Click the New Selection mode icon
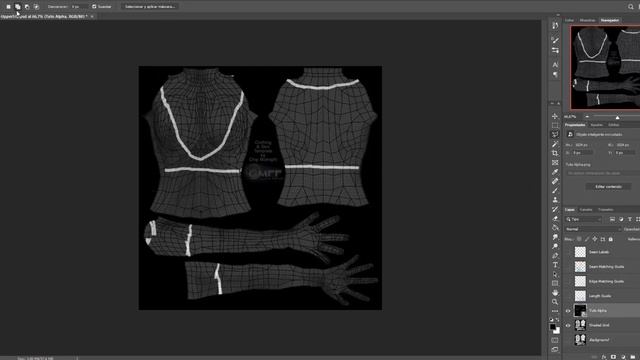Screen dimensions: 640x360 coord(8,7)
